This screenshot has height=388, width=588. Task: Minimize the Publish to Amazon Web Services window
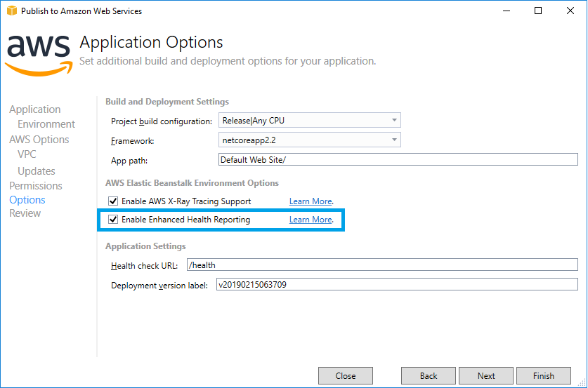(507, 11)
